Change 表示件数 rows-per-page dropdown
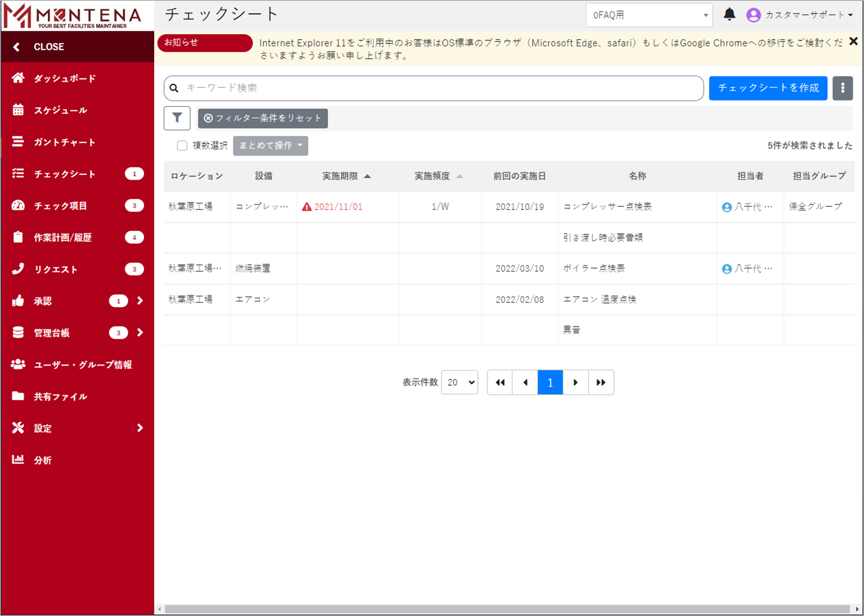The height and width of the screenshot is (616, 864). click(459, 382)
